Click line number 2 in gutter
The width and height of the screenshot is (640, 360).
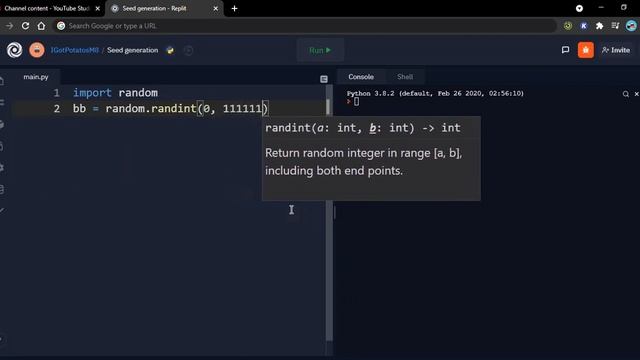point(56,109)
